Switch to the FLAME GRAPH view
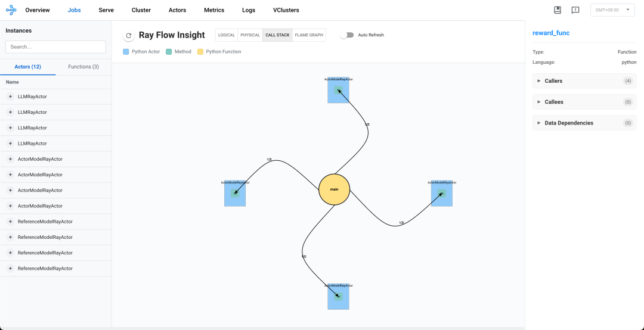 [309, 35]
